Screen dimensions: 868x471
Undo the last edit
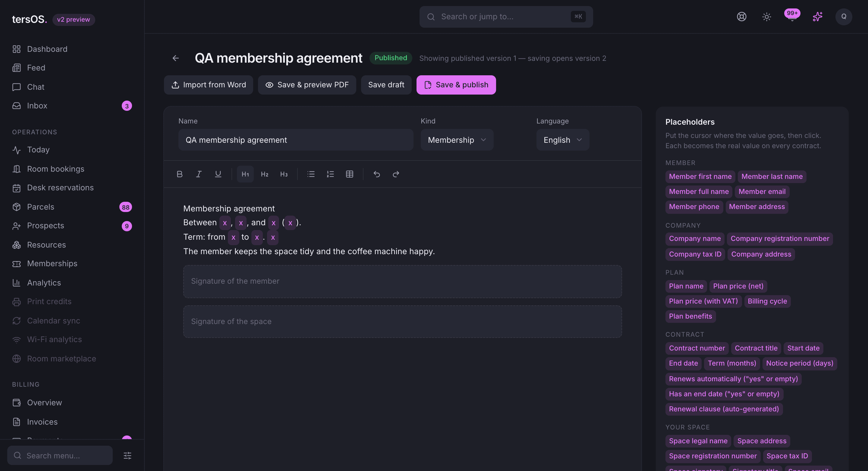pyautogui.click(x=377, y=174)
